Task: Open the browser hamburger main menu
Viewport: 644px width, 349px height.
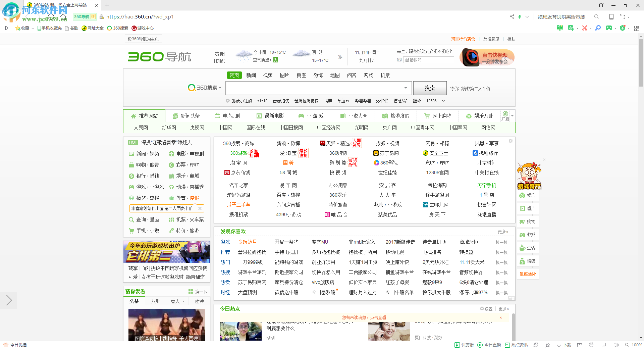Action: coord(637,16)
